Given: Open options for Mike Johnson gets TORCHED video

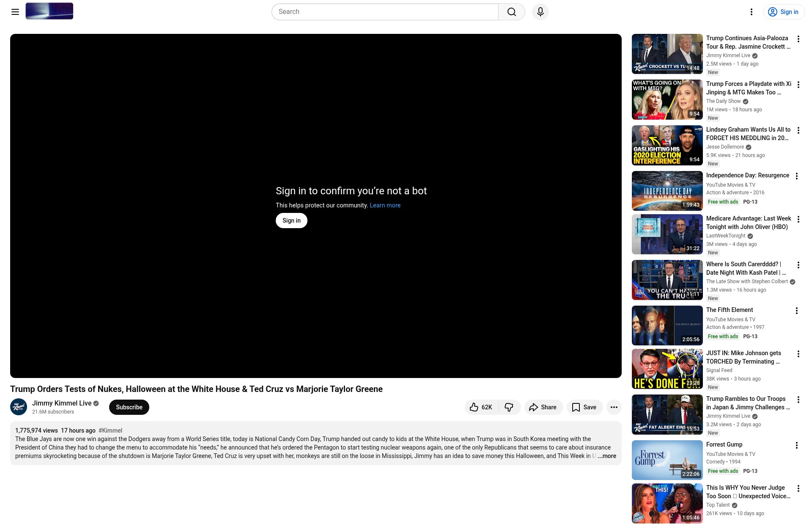Looking at the screenshot, I should tap(798, 354).
